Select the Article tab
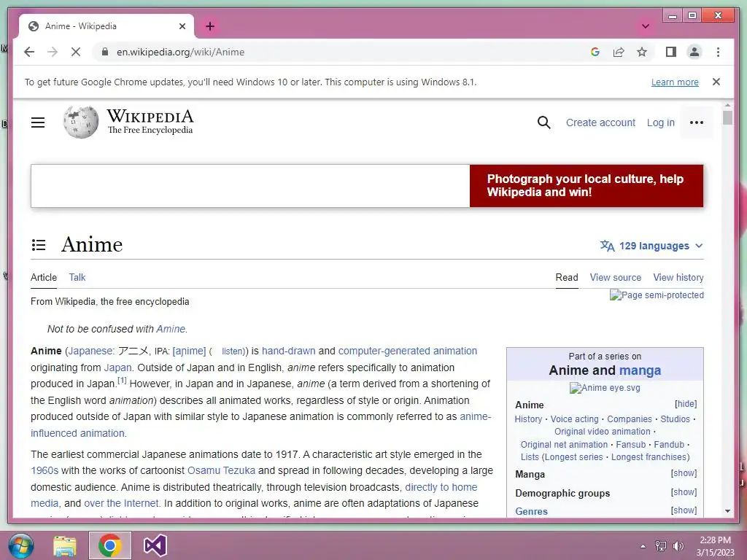 (43, 277)
